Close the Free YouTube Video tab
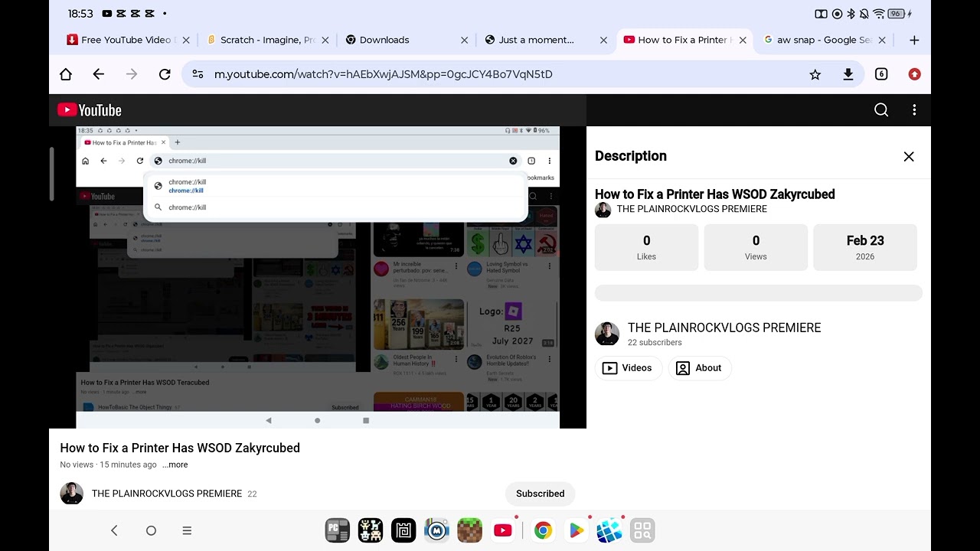Viewport: 980px width, 551px height. point(186,40)
